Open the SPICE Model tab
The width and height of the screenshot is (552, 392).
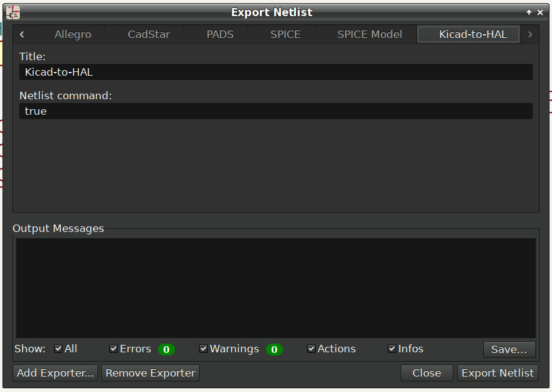point(370,34)
